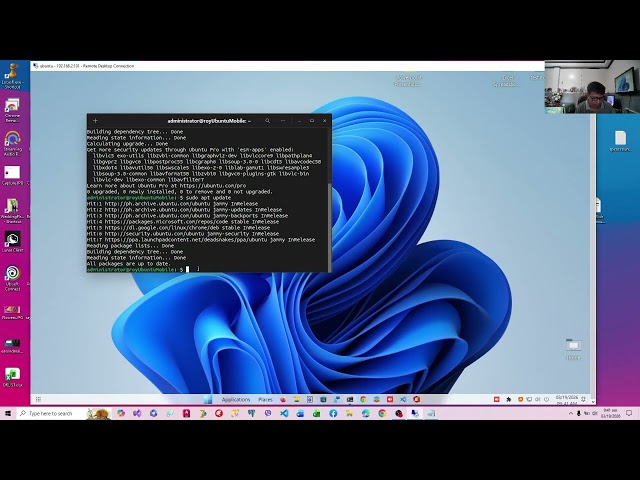Click the Windows Start button
This screenshot has height=480, width=640.
pyautogui.click(x=7, y=413)
